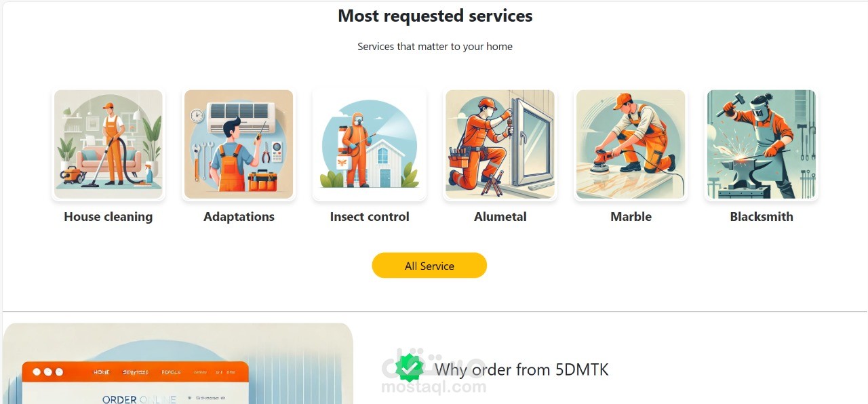Click the HOME item in banner mockup
This screenshot has width=868, height=404.
[102, 372]
